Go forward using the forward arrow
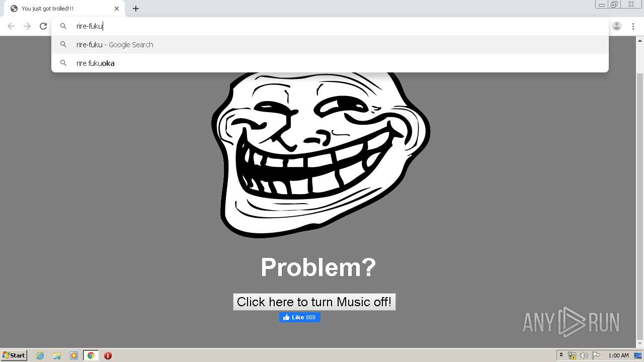Image resolution: width=644 pixels, height=362 pixels. click(x=27, y=26)
